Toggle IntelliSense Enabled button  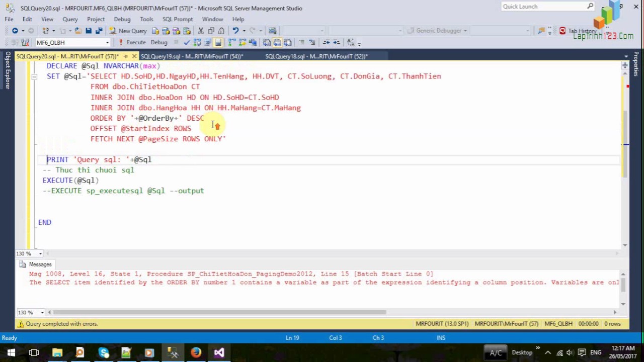[218, 42]
